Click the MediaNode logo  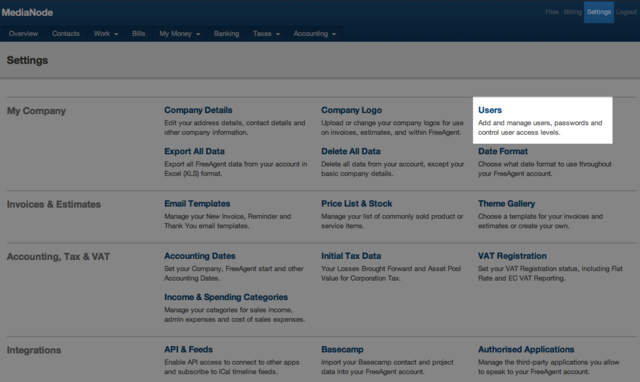tap(27, 13)
